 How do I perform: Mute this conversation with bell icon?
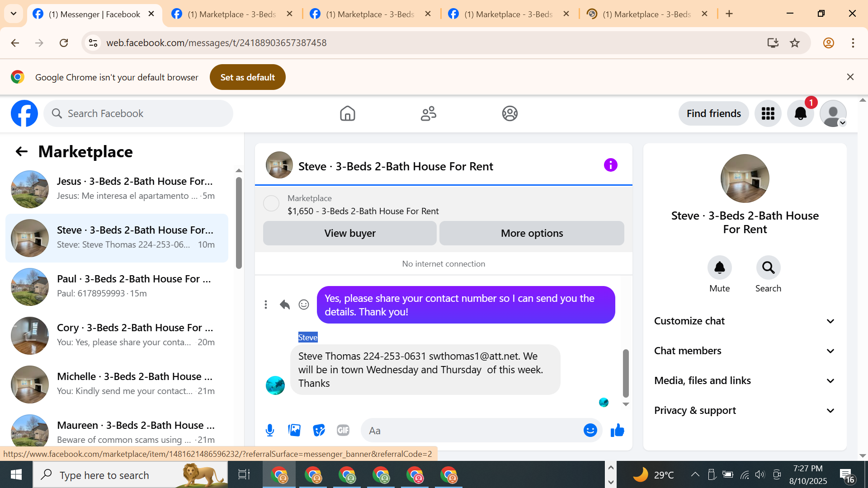pos(719,268)
